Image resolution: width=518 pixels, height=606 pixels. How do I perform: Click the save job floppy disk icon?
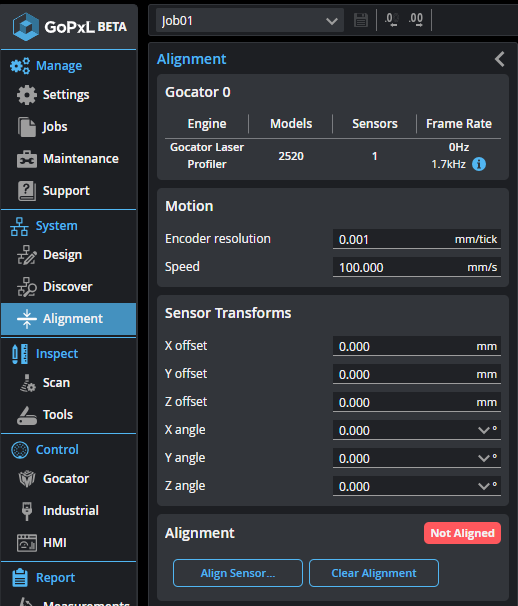coord(360,20)
